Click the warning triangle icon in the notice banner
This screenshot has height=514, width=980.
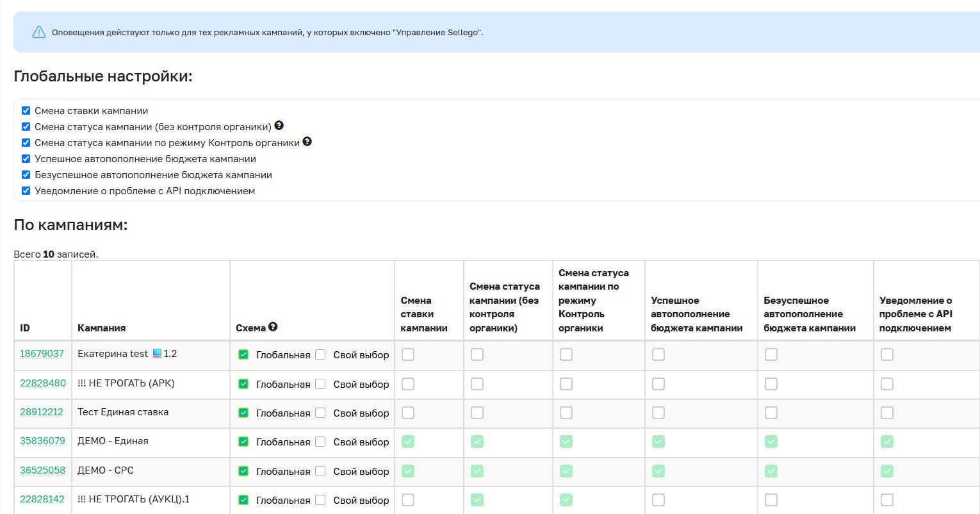click(x=39, y=32)
